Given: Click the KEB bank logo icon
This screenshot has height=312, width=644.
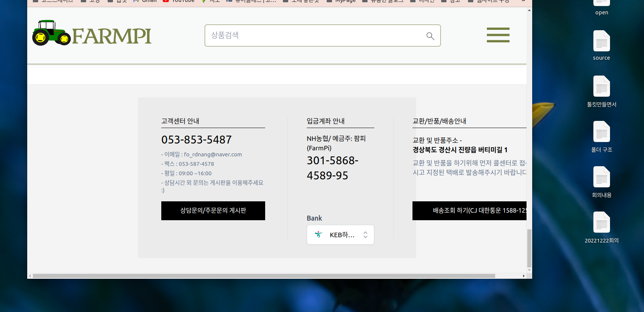Looking at the screenshot, I should click(x=318, y=235).
